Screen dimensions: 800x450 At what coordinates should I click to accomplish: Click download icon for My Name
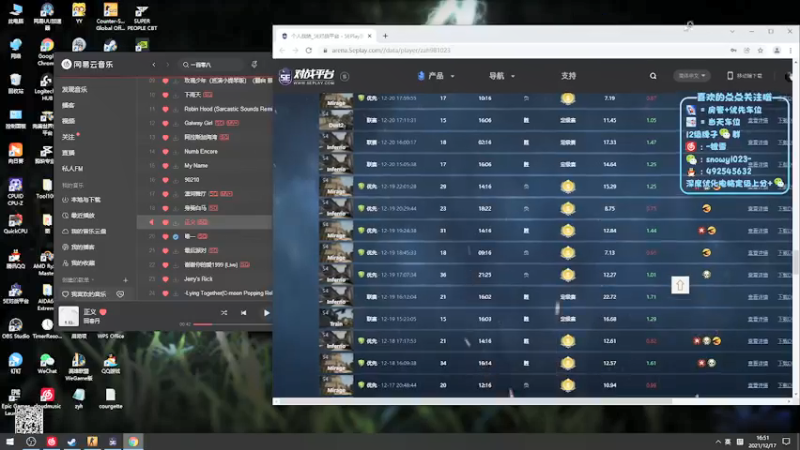[x=176, y=166]
